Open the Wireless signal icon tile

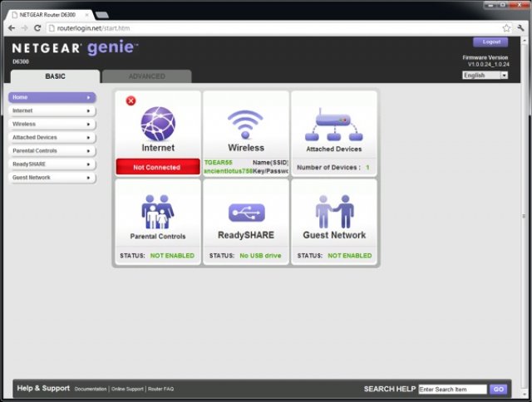(245, 124)
